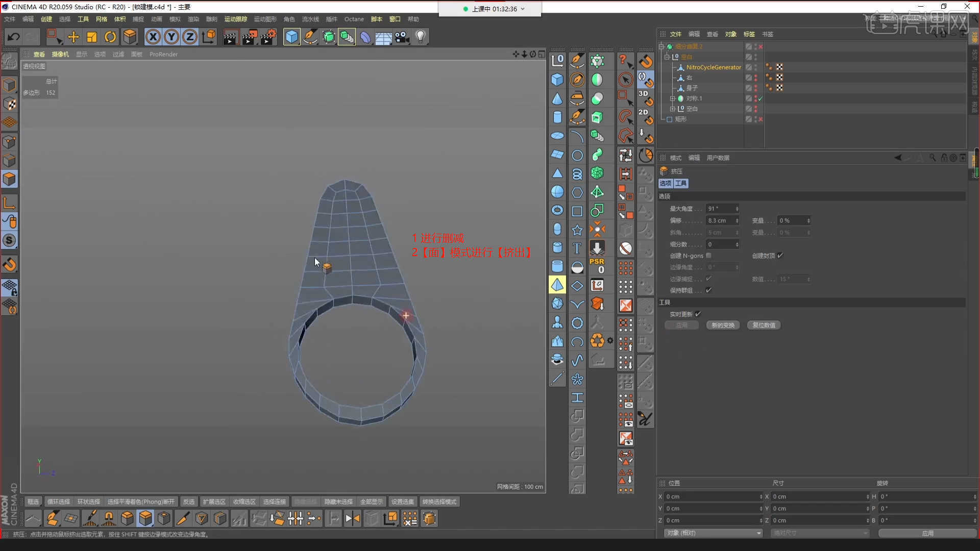Click the Text spline T icon
This screenshot has height=551, width=980.
577,248
